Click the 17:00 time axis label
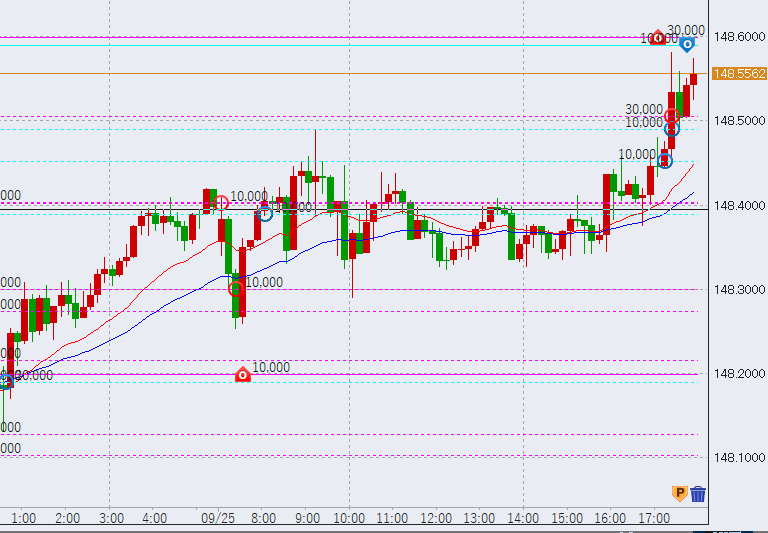Screen dimensions: 768x533 coord(653,519)
